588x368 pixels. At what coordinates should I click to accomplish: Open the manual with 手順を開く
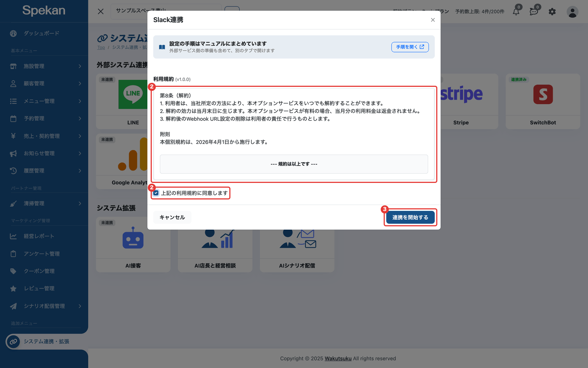(x=410, y=47)
